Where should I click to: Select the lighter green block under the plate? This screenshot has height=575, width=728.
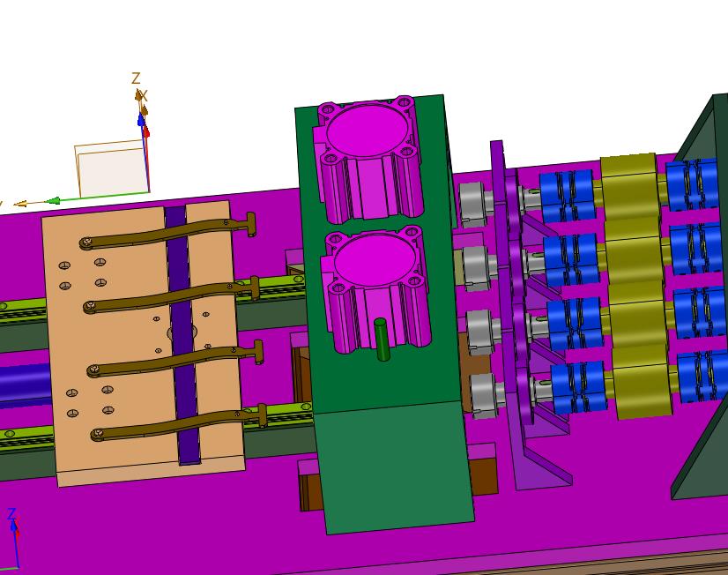(395, 467)
